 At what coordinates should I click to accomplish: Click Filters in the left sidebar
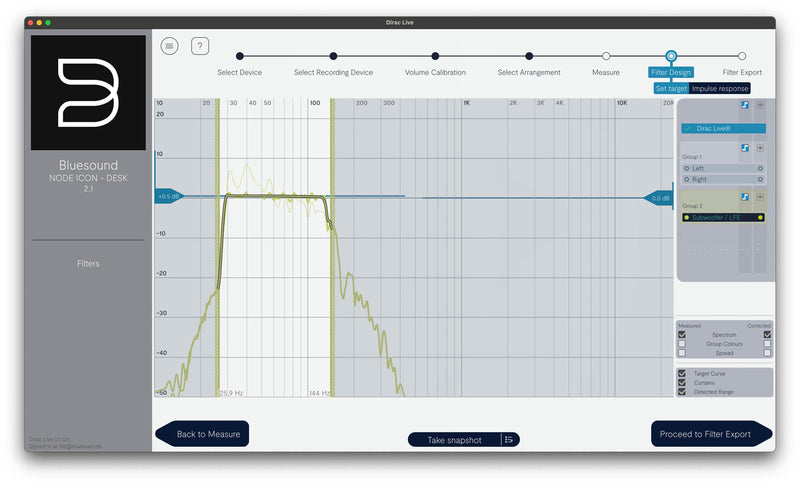[88, 264]
